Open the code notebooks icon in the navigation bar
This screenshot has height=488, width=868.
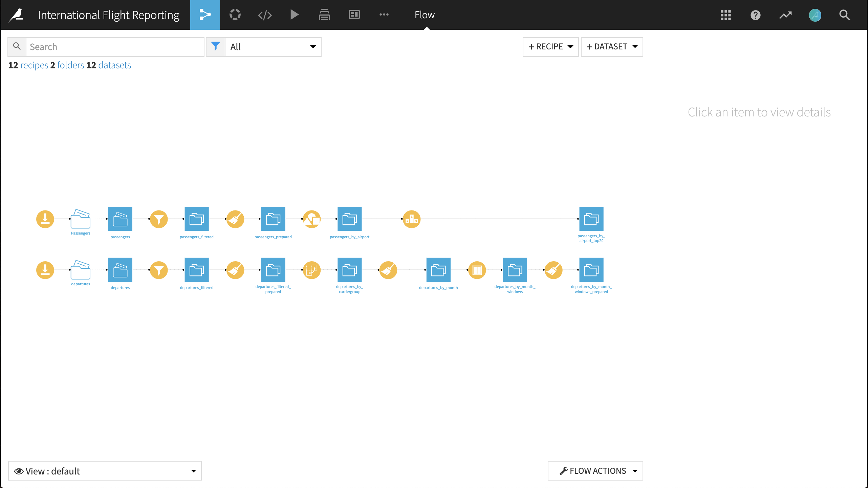(265, 15)
